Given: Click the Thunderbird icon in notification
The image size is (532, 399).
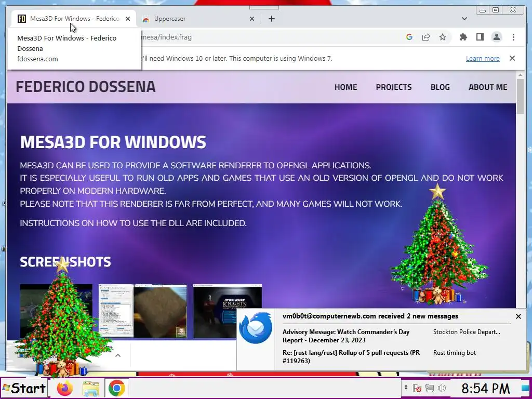Looking at the screenshot, I should click(x=255, y=328).
